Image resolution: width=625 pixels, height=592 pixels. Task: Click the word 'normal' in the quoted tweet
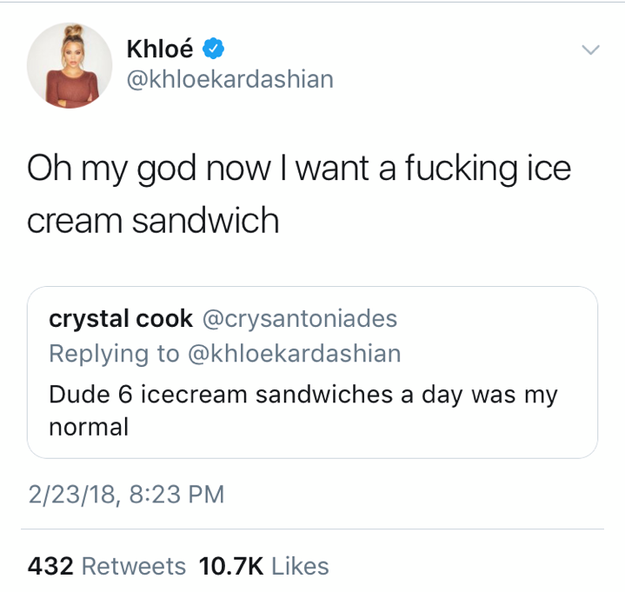point(88,427)
